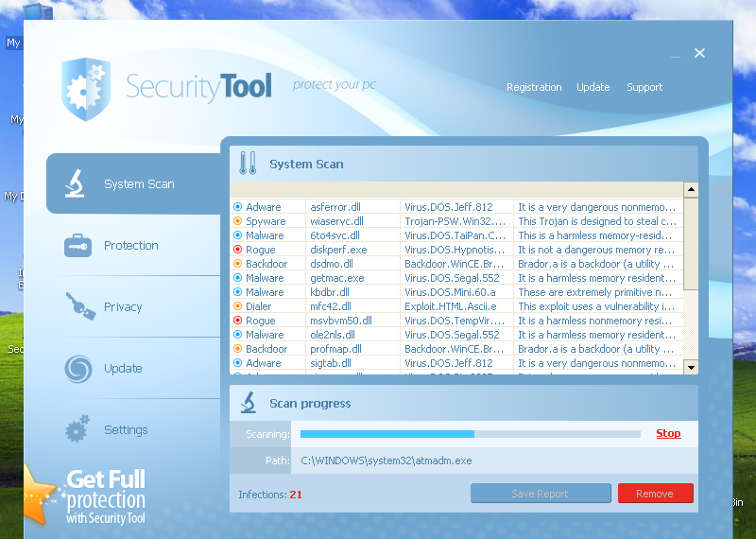Image resolution: width=756 pixels, height=539 pixels.
Task: Click the red Rogue icon for msvbvm50.dll
Action: (x=238, y=321)
